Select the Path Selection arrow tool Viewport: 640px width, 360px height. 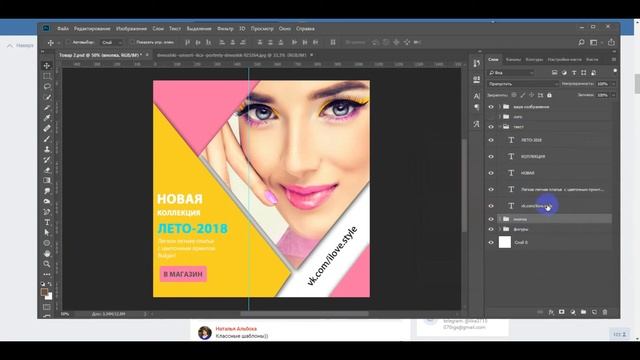47,233
